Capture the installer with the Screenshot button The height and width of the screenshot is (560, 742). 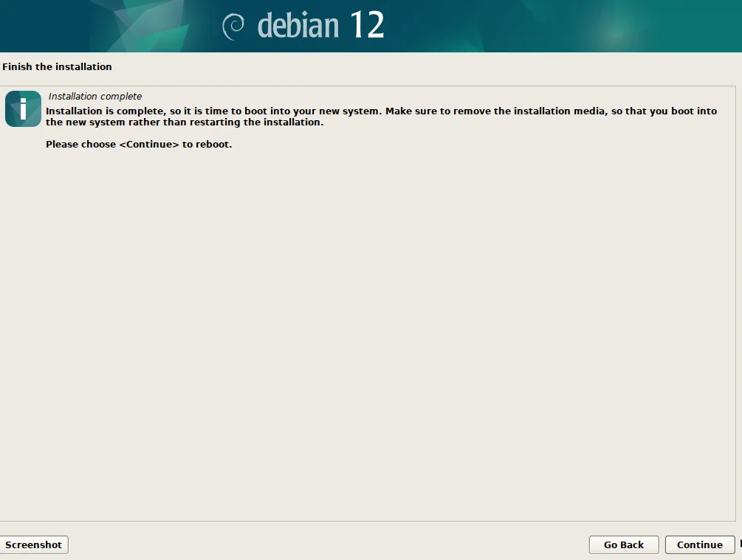coord(34,545)
